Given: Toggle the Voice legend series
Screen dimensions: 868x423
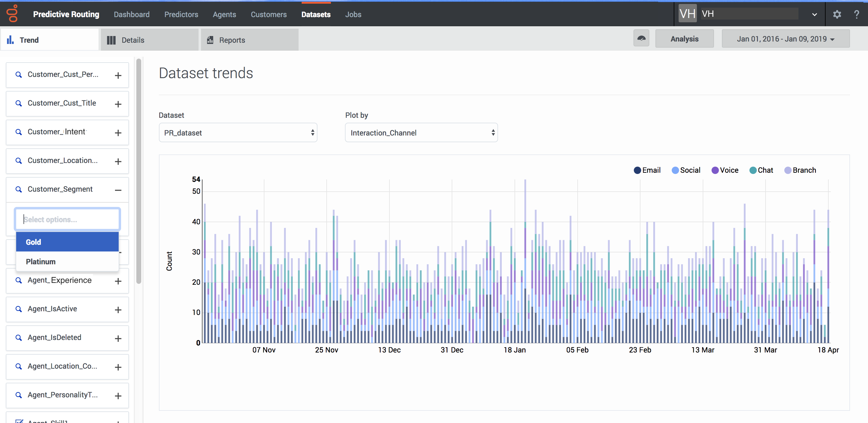Looking at the screenshot, I should (725, 170).
